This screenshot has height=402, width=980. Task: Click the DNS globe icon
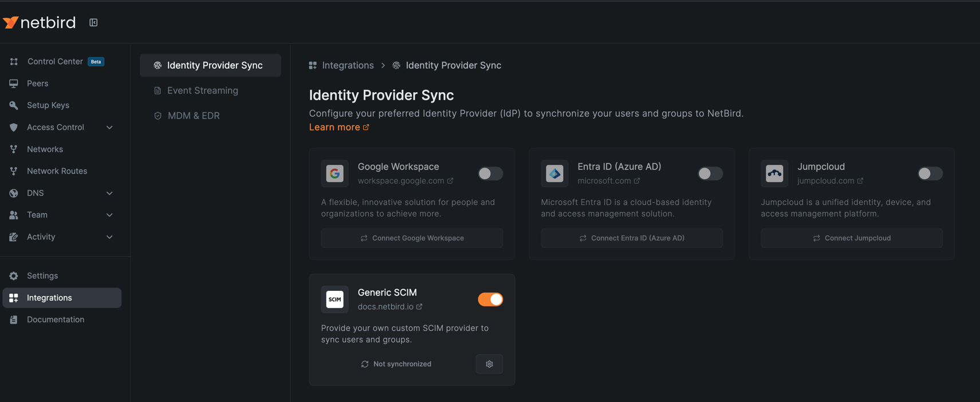coord(14,193)
